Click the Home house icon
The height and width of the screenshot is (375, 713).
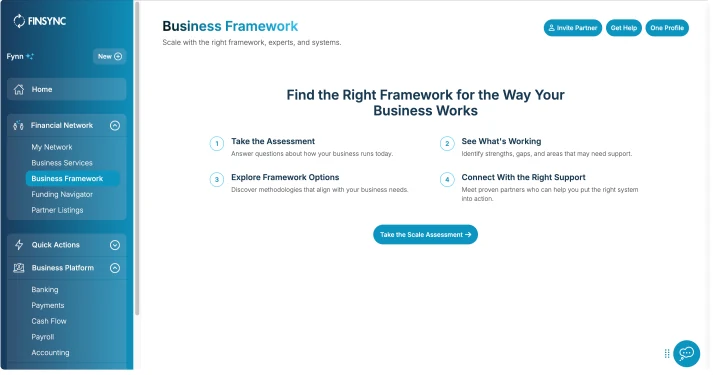pyautogui.click(x=19, y=90)
